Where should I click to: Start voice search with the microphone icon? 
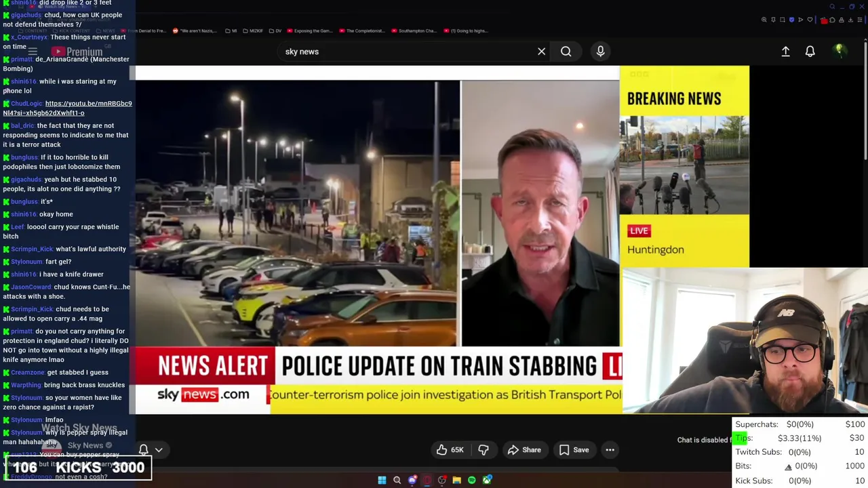(600, 52)
